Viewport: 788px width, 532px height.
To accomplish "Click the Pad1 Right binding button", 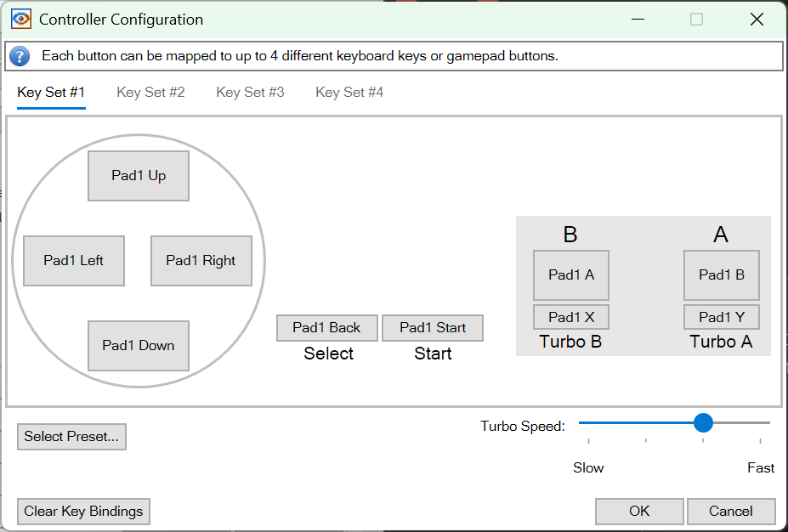I will pyautogui.click(x=201, y=261).
